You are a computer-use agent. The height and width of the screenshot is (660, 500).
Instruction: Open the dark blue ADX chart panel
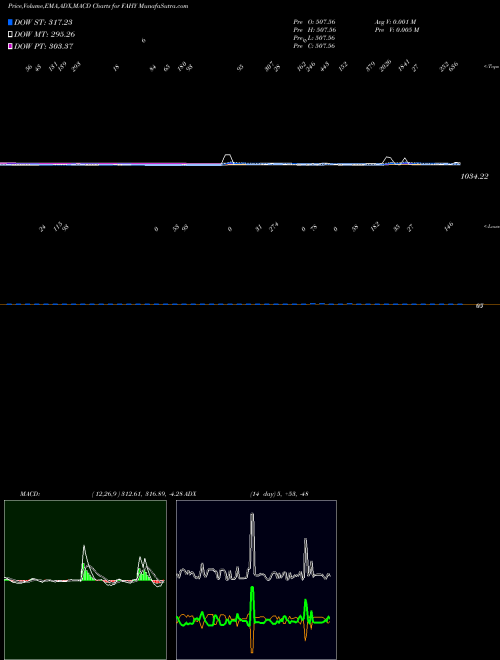(x=256, y=580)
